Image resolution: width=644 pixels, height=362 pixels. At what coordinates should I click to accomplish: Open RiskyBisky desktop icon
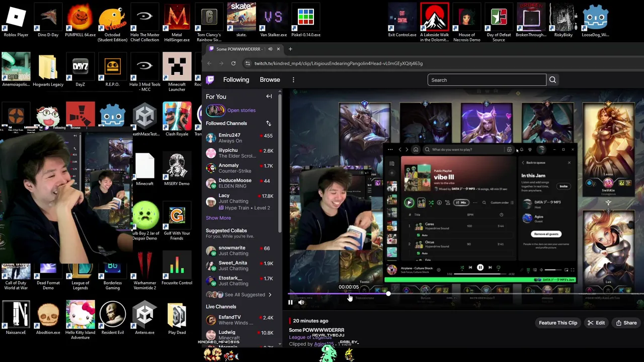pyautogui.click(x=563, y=20)
